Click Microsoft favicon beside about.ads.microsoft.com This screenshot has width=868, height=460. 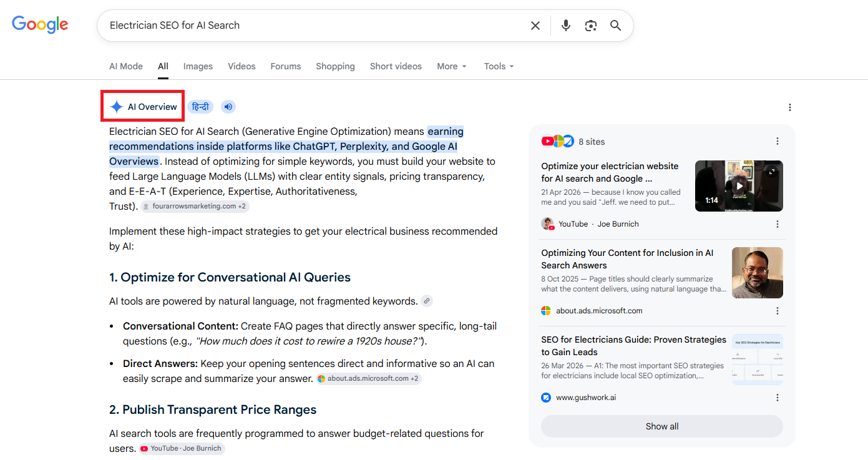tap(546, 311)
